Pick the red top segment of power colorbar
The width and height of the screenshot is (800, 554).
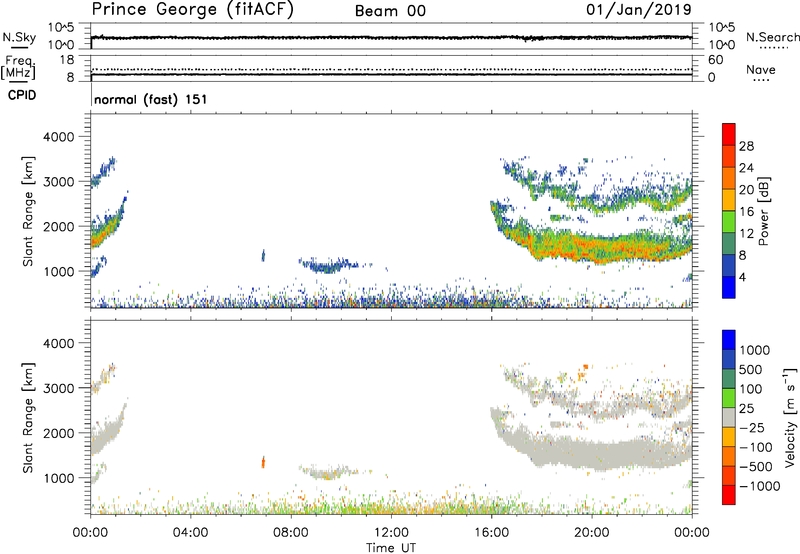click(x=729, y=135)
